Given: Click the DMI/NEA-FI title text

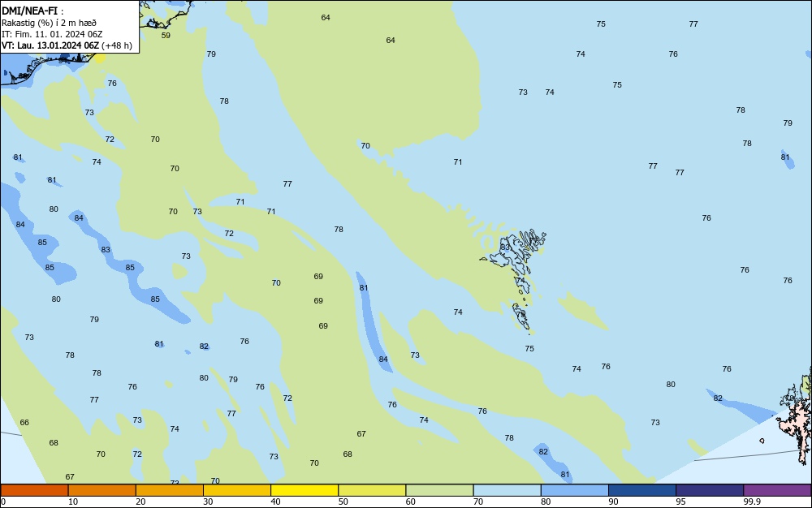Looking at the screenshot, I should pos(29,11).
